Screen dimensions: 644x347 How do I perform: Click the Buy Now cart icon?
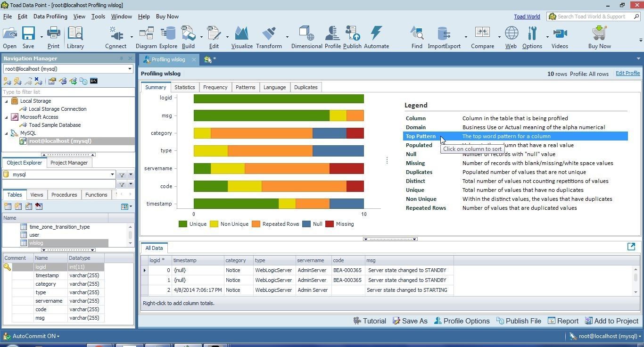tap(599, 33)
